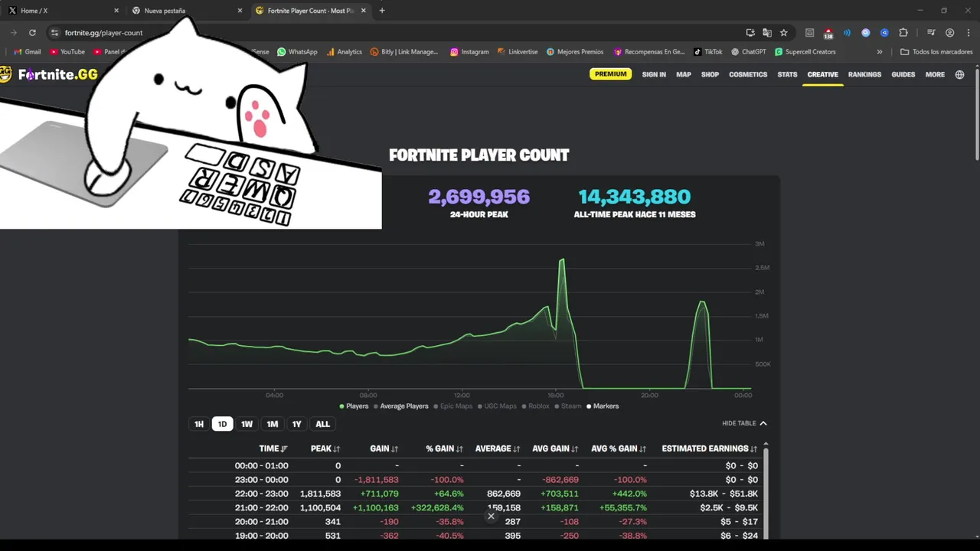
Task: Select the ALL time range
Action: tap(322, 424)
